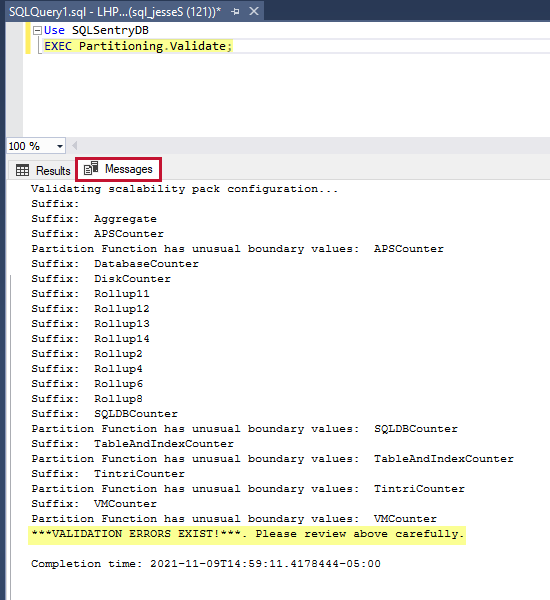
Task: Click the 'Suffix: Rollup13' line
Action: (x=90, y=324)
